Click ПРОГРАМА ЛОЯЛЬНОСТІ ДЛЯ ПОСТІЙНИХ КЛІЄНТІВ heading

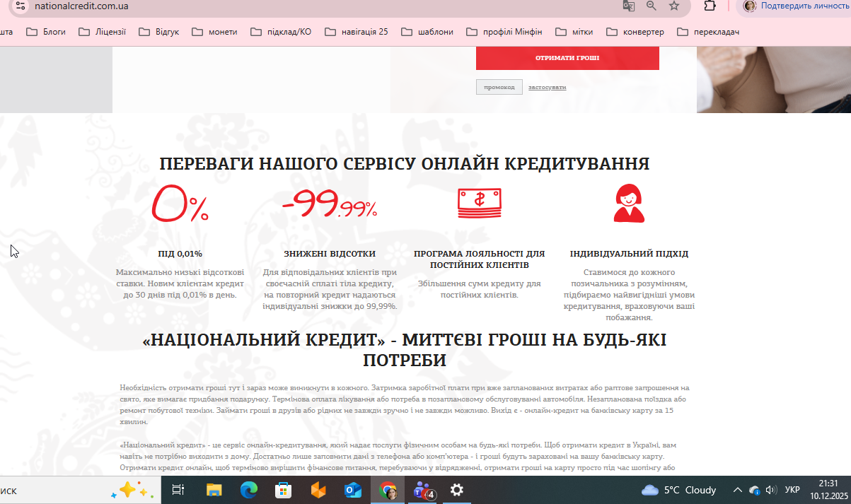479,259
